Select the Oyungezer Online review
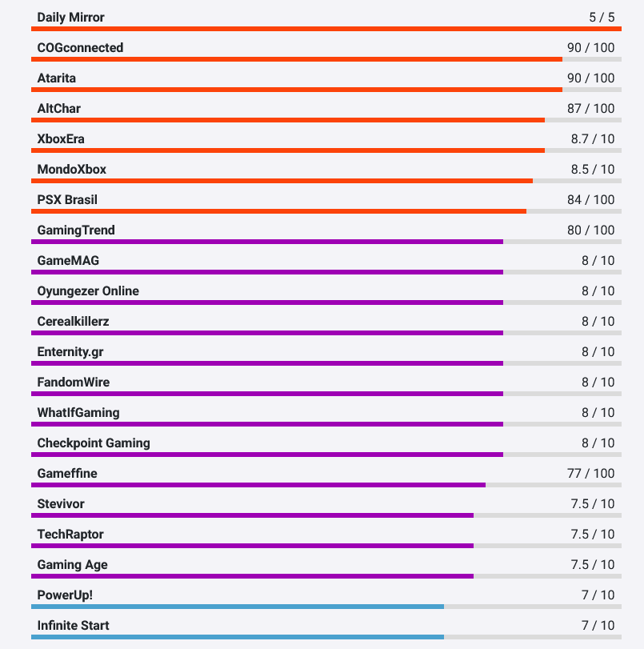 (x=88, y=290)
